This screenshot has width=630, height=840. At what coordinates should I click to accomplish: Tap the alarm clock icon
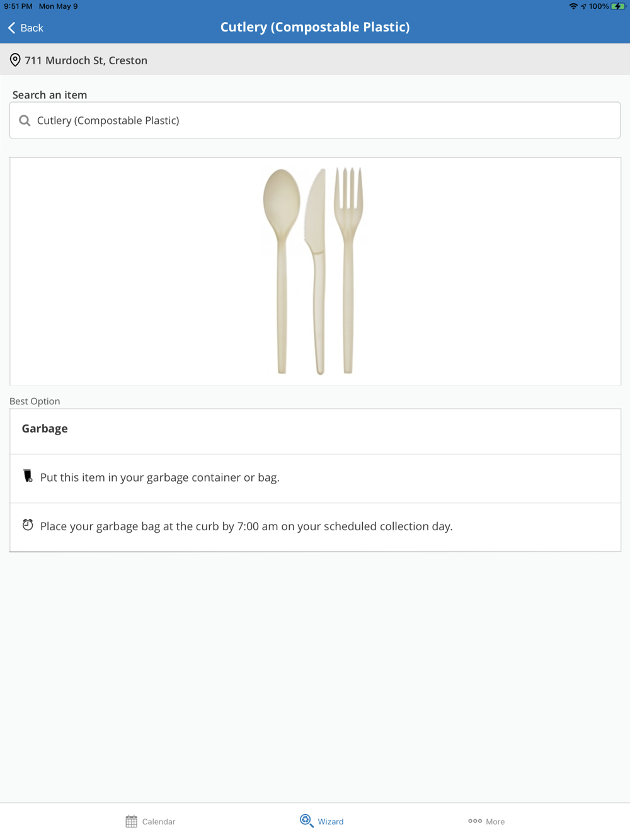pyautogui.click(x=28, y=525)
